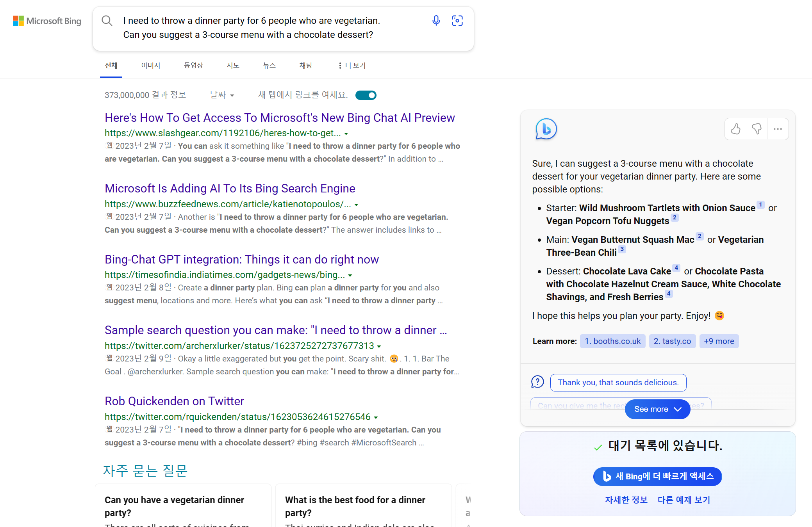Switch to the 이미지 images tab
Screen dimensions: 812x527
[151, 66]
